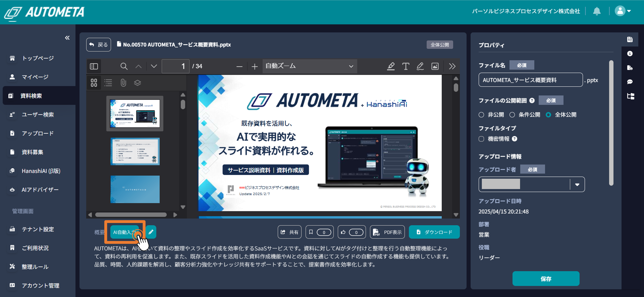The height and width of the screenshot is (297, 644).
Task: Select the INDEX slide thumbnail
Action: pos(135,151)
